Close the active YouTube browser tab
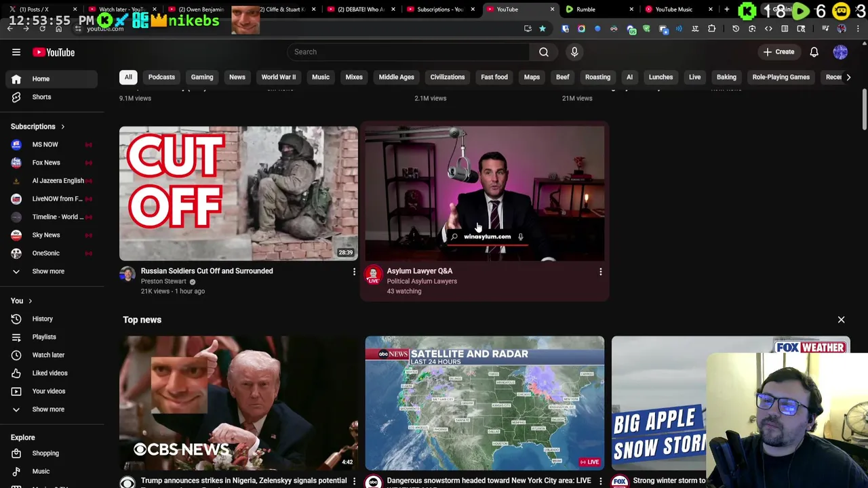This screenshot has height=488, width=868. 552,9
